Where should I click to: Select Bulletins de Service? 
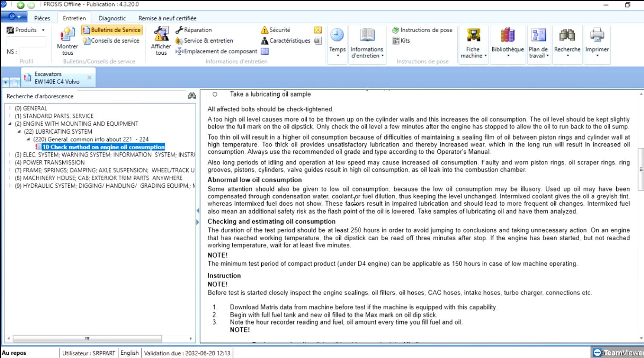[111, 30]
